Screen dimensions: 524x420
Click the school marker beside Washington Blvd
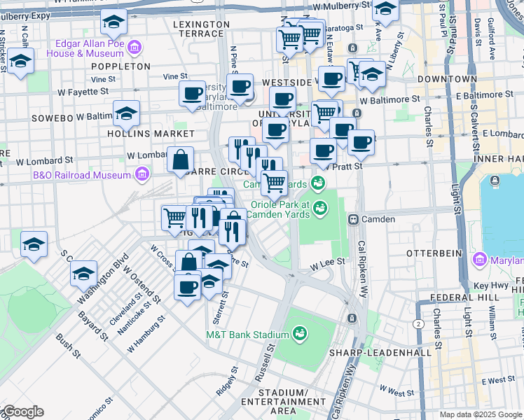(x=83, y=274)
